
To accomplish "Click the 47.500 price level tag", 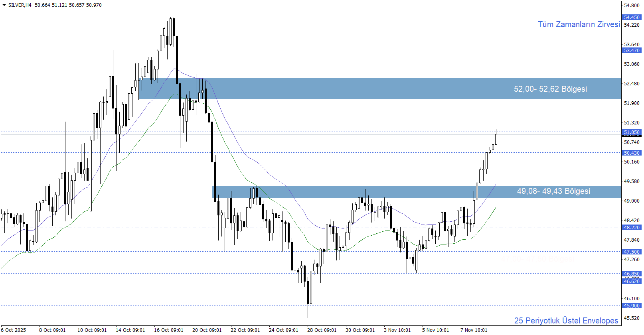I will (632, 252).
